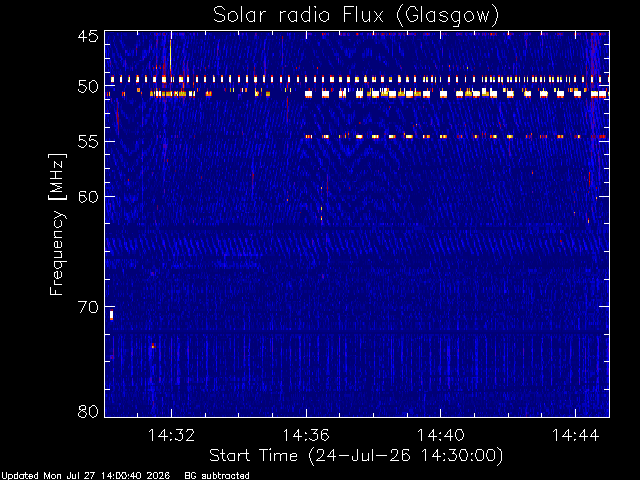Click the Updated timestamp text at bottom

[x=85, y=476]
